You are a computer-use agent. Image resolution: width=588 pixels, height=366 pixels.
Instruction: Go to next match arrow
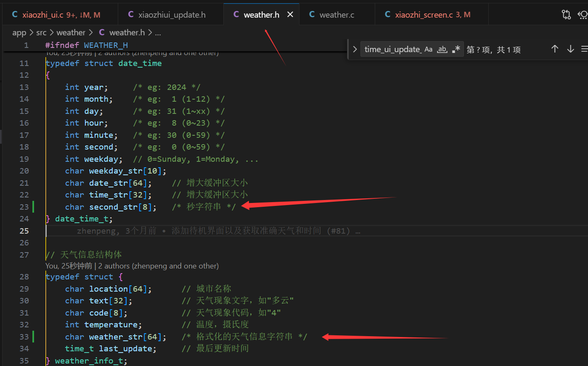pos(570,49)
